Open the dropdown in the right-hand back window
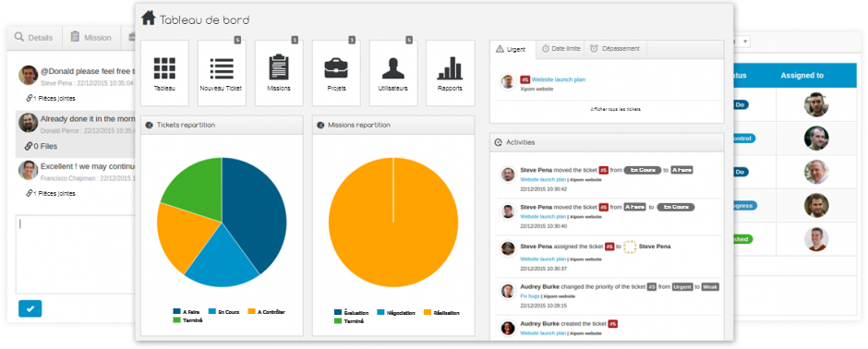The image size is (868, 349). pyautogui.click(x=741, y=42)
